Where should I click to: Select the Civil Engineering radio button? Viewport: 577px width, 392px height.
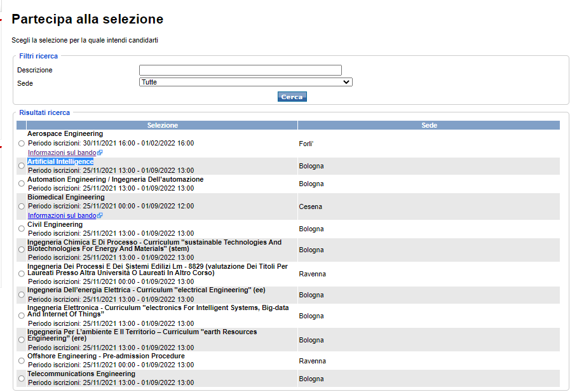pyautogui.click(x=22, y=229)
